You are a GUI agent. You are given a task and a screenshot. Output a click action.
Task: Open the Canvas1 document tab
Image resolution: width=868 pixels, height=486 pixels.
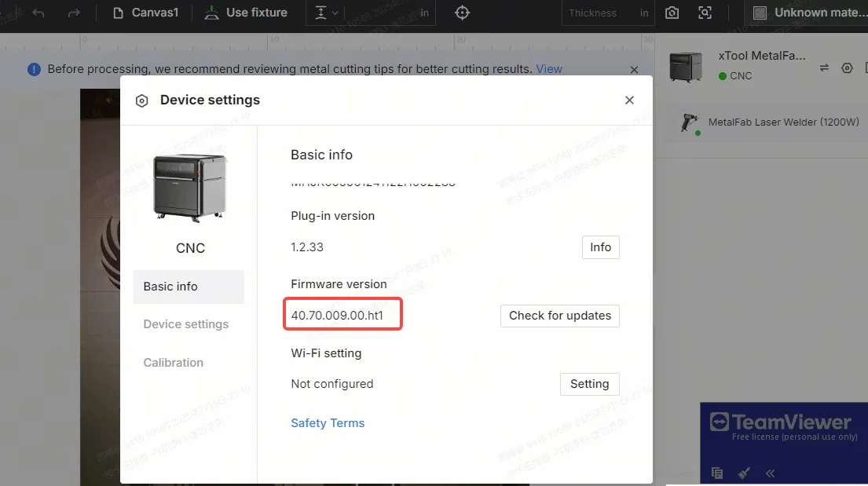145,13
